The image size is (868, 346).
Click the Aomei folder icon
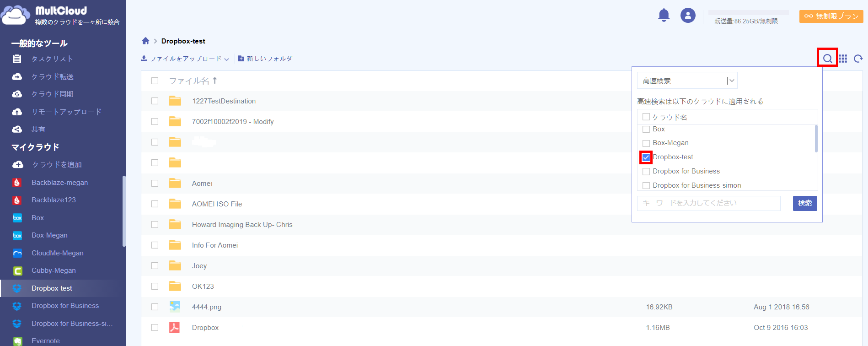175,183
